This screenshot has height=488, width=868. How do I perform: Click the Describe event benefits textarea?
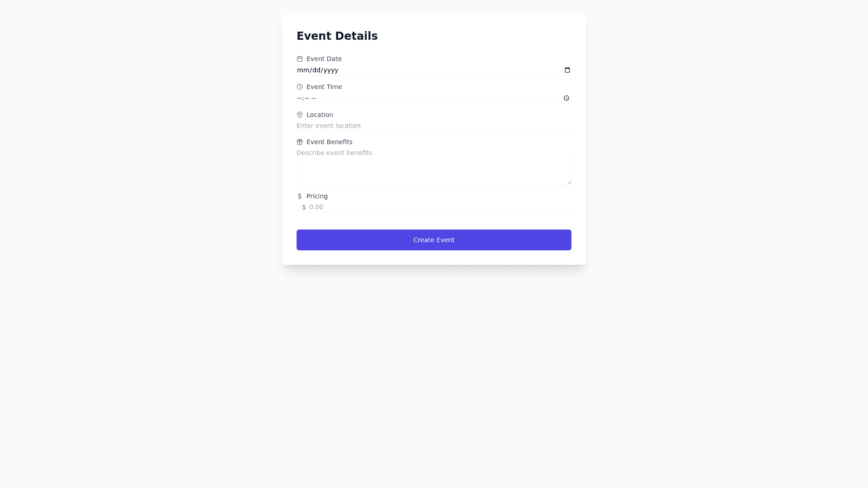pos(433,166)
